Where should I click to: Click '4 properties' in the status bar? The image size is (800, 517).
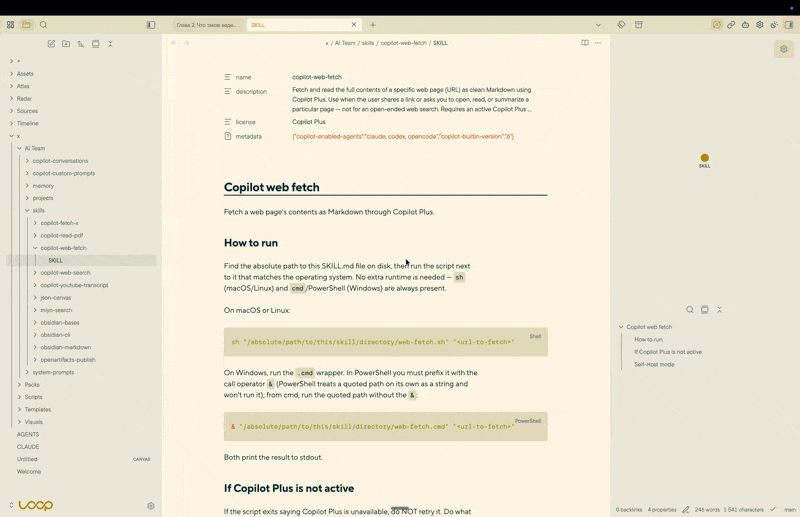click(x=662, y=509)
